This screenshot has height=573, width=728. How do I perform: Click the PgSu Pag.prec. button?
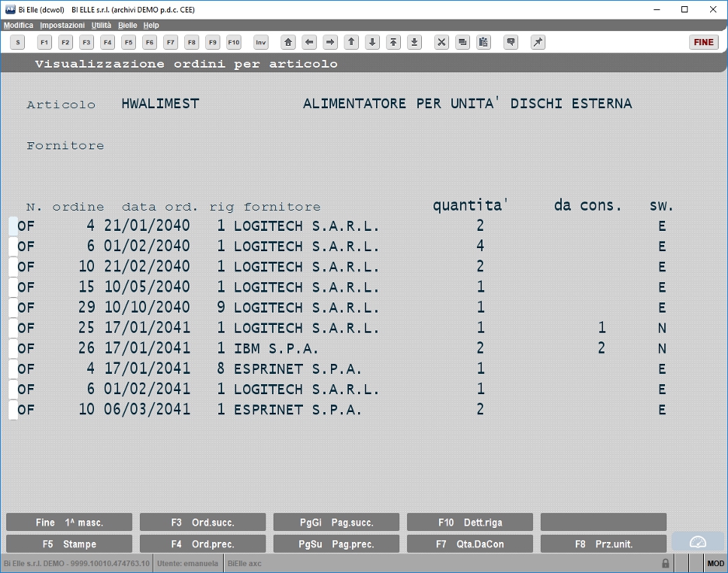pyautogui.click(x=336, y=543)
